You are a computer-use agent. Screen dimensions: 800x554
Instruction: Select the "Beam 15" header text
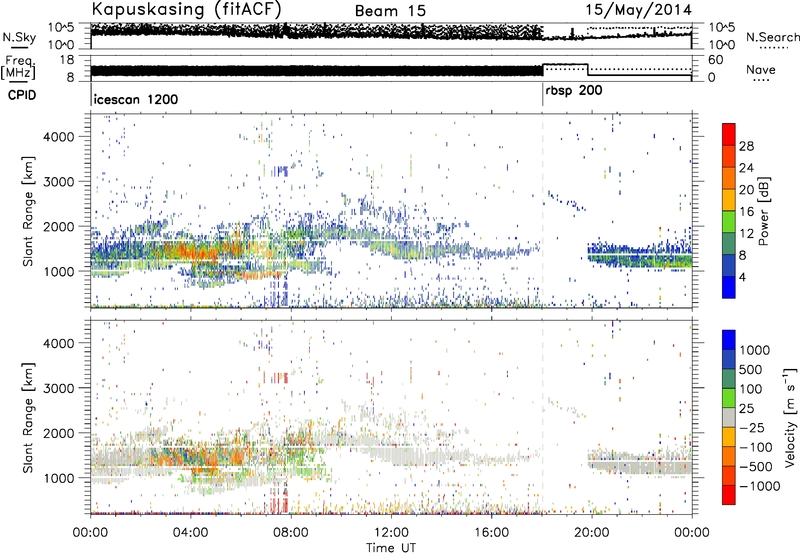click(390, 11)
